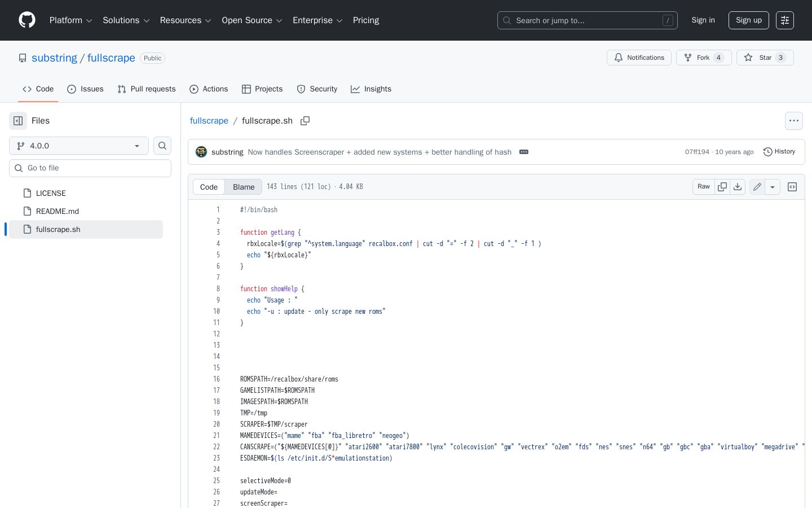The image size is (812, 508).
Task: Download the raw file
Action: [x=738, y=187]
